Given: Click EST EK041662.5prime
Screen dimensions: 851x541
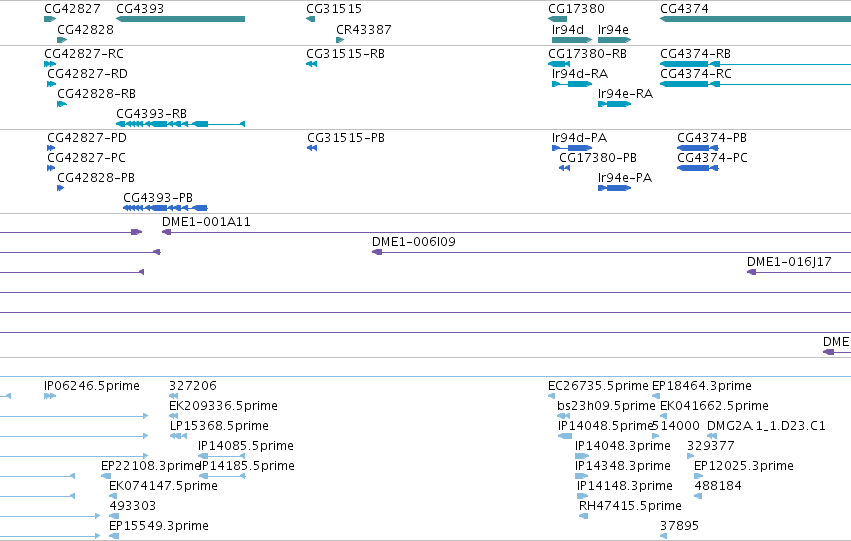Looking at the screenshot, I should click(x=714, y=406).
